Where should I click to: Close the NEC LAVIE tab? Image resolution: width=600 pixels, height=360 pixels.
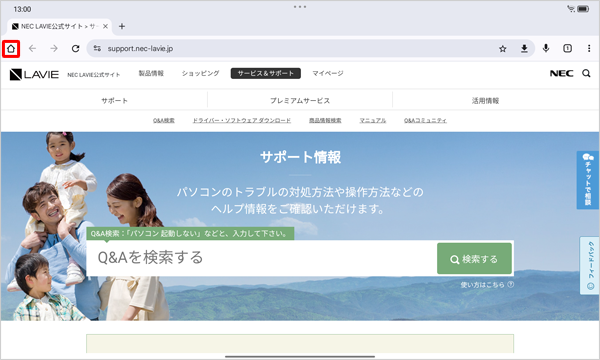coord(105,26)
